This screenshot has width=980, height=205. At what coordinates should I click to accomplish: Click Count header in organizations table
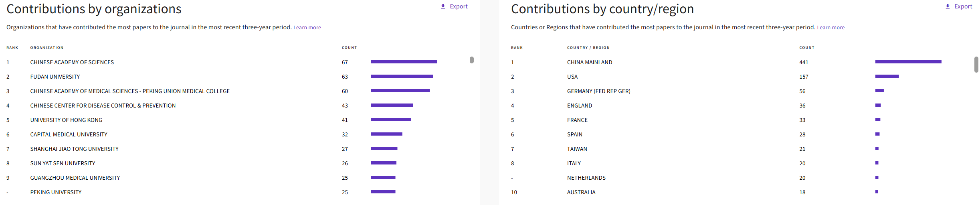click(349, 48)
